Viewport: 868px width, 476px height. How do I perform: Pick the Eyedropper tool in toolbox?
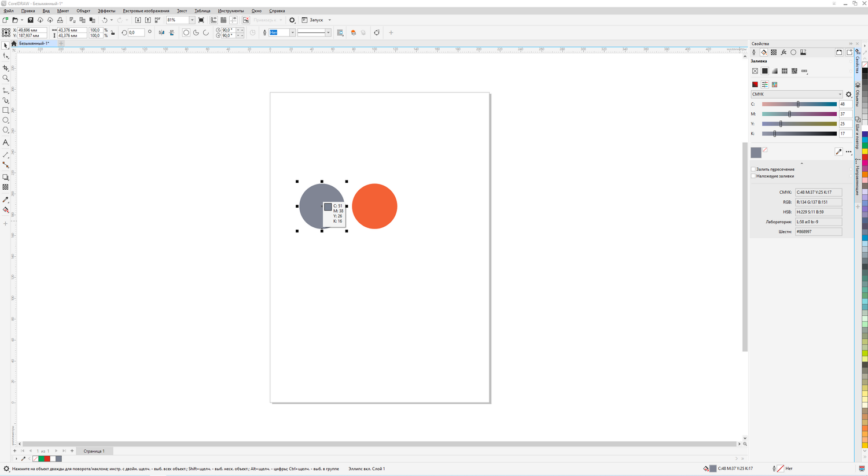(6, 200)
